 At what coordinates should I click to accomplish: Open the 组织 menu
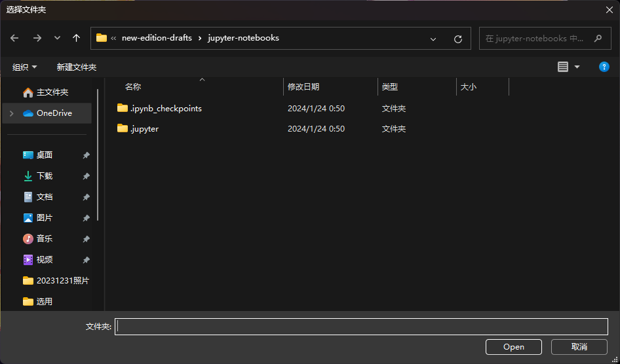pos(25,67)
